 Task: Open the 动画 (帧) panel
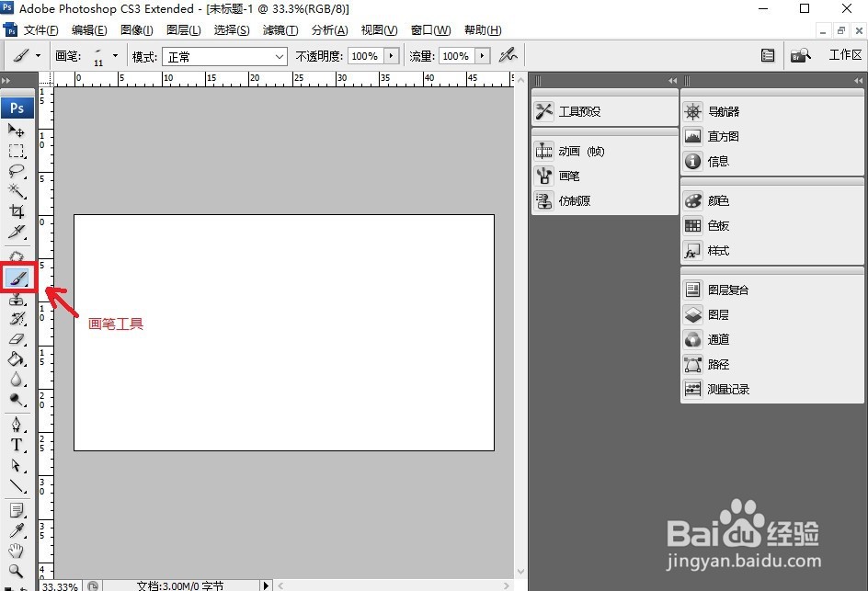tap(604, 151)
